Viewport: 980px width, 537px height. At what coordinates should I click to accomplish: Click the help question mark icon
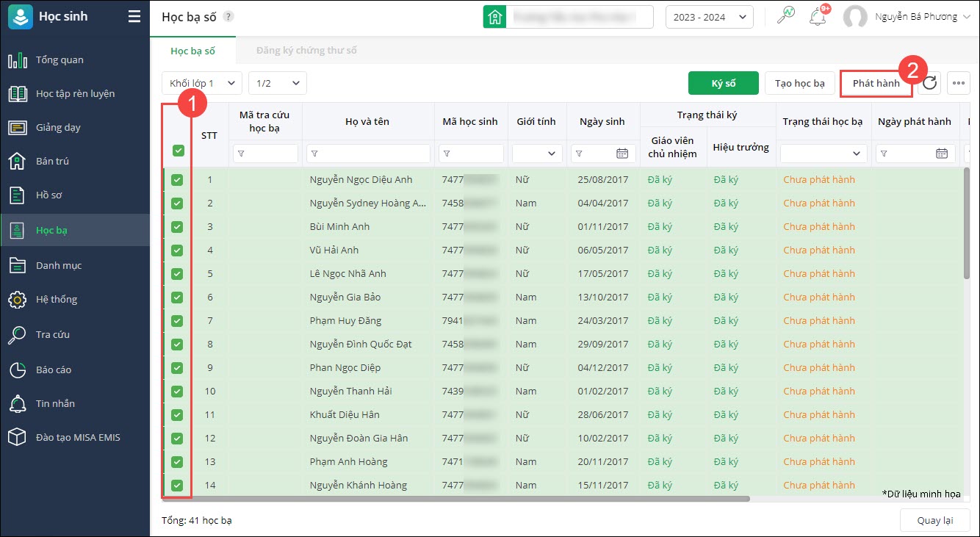pyautogui.click(x=228, y=17)
